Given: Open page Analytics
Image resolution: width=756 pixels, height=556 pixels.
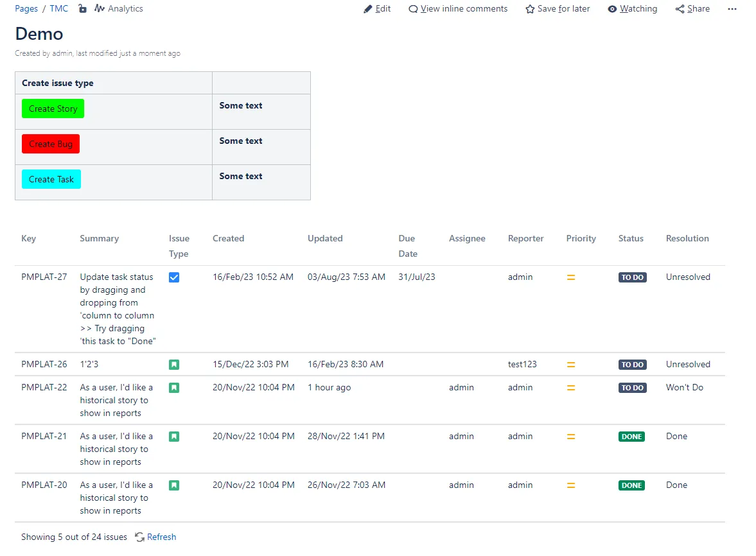Looking at the screenshot, I should [x=119, y=9].
